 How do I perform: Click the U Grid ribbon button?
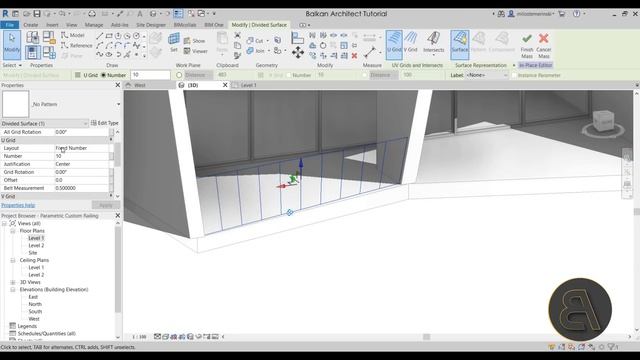click(394, 44)
